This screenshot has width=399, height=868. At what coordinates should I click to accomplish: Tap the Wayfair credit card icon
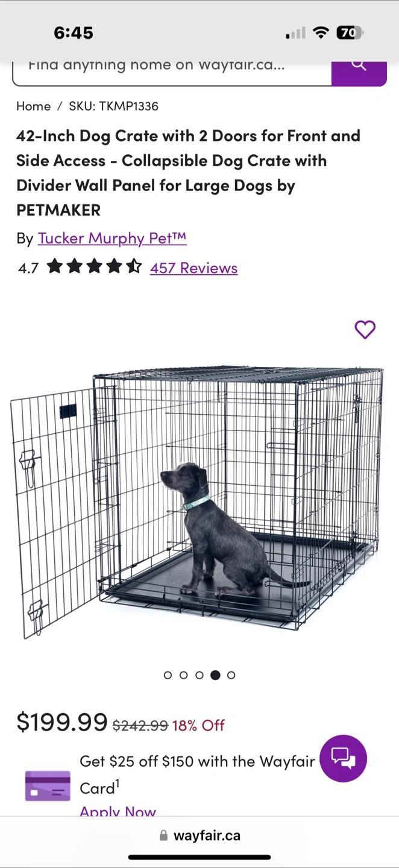[x=48, y=786]
